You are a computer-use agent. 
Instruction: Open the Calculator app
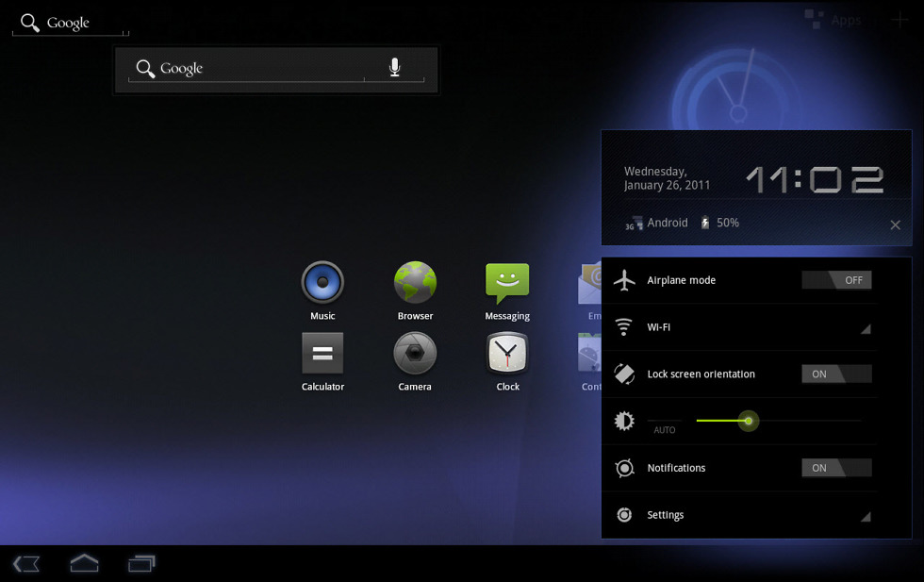pos(322,354)
